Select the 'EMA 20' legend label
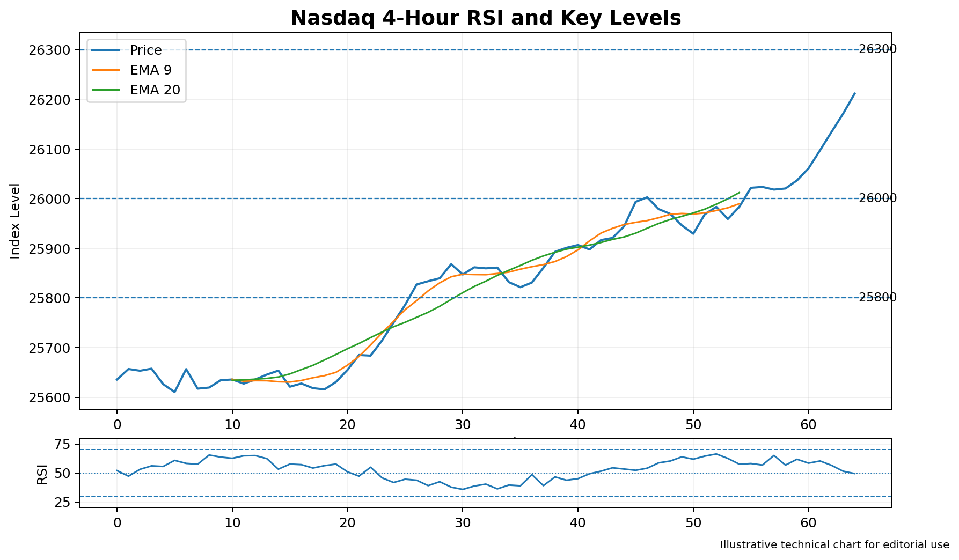The image size is (959, 560). point(155,91)
